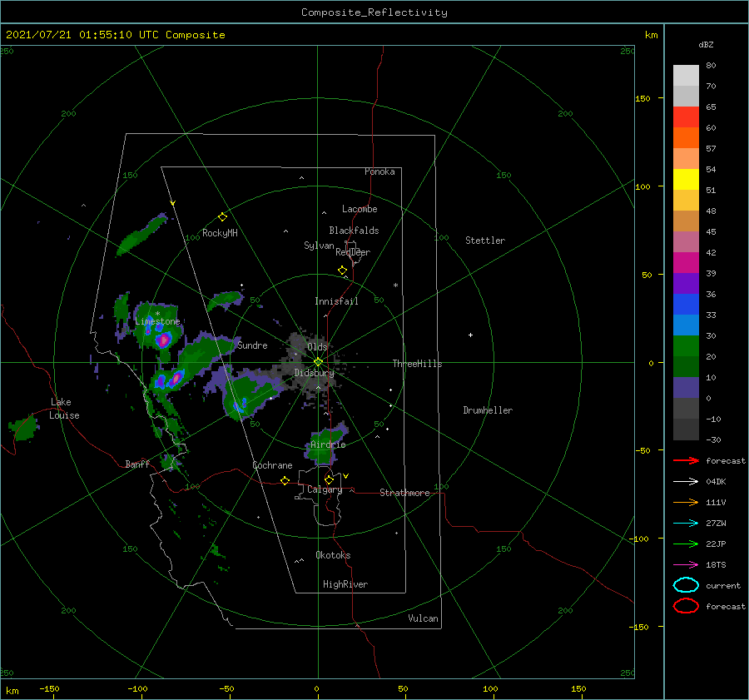Screen dimensions: 749x700
Task: Click the asterisk marker above Limestone
Action: click(x=157, y=314)
